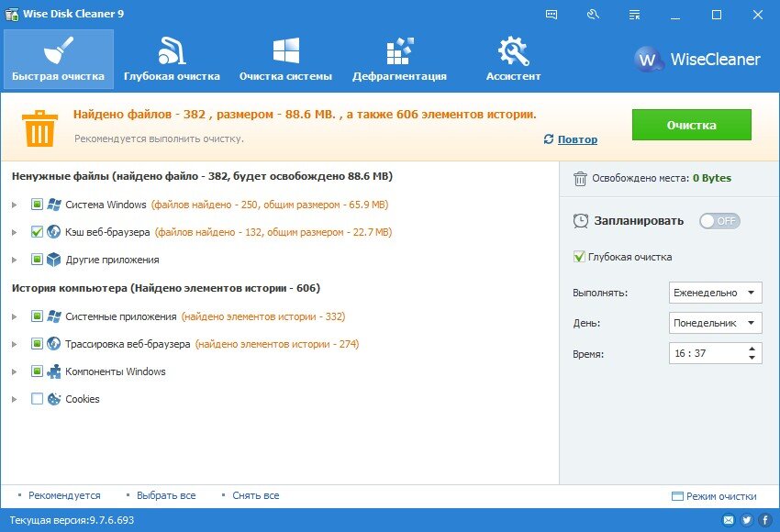Click the Режим очистки link
This screenshot has width=780, height=532.
pyautogui.click(x=721, y=496)
